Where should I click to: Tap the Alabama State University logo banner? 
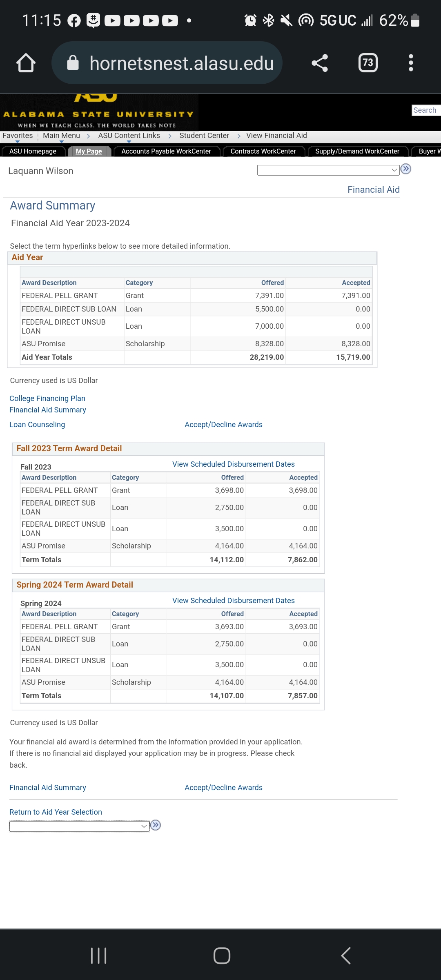pos(99,112)
